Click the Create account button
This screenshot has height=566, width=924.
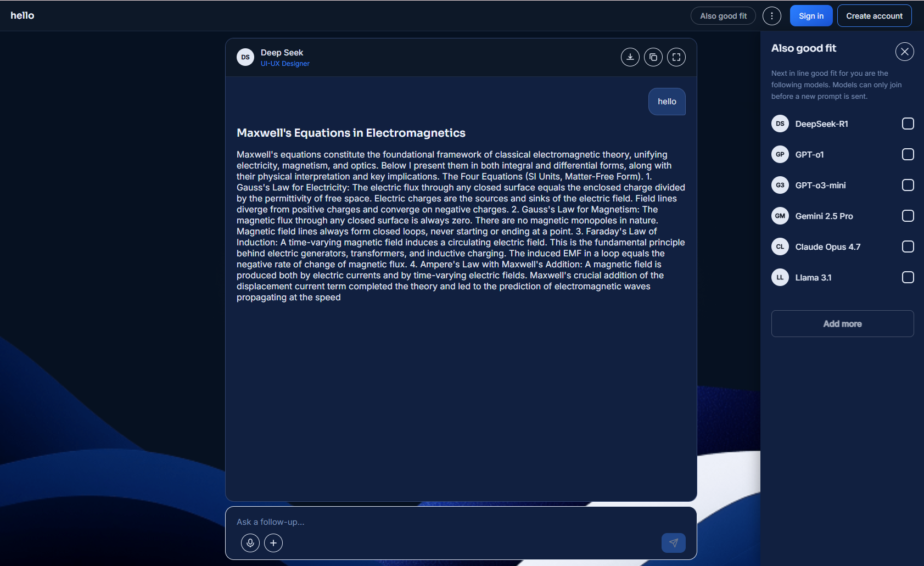click(x=875, y=16)
